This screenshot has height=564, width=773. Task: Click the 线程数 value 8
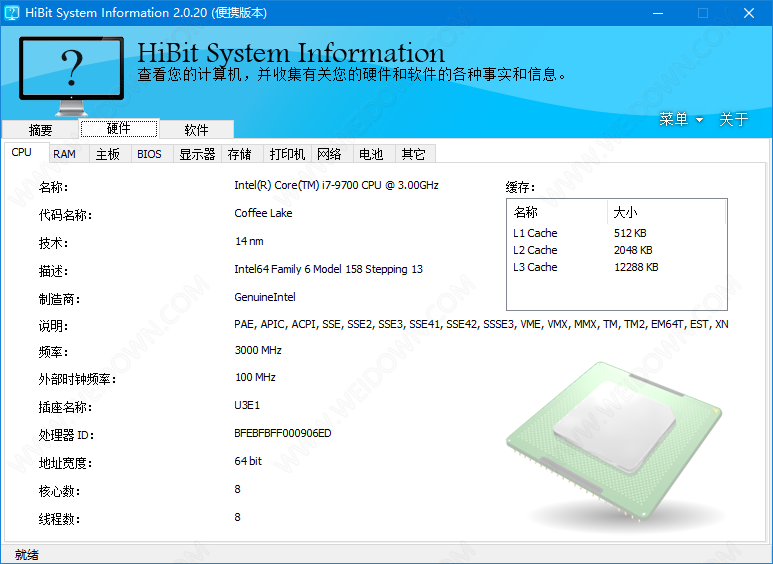click(x=238, y=518)
